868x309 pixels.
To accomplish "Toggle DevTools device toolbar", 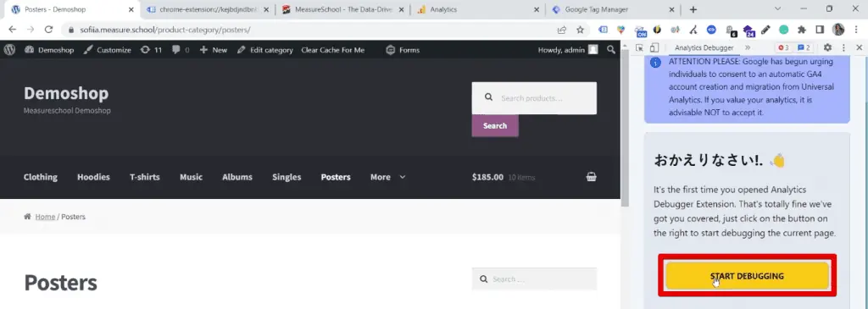I will coord(654,48).
